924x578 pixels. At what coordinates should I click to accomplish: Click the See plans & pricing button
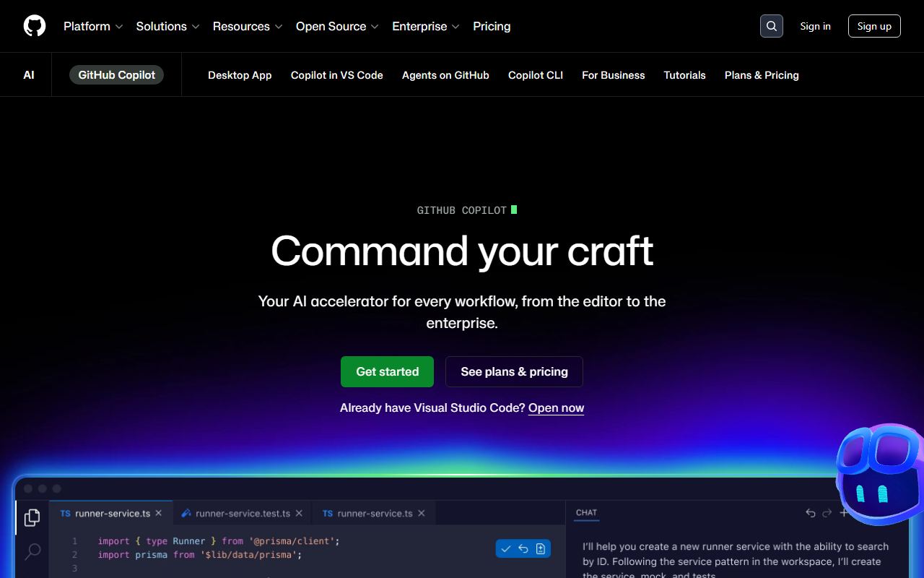point(514,371)
